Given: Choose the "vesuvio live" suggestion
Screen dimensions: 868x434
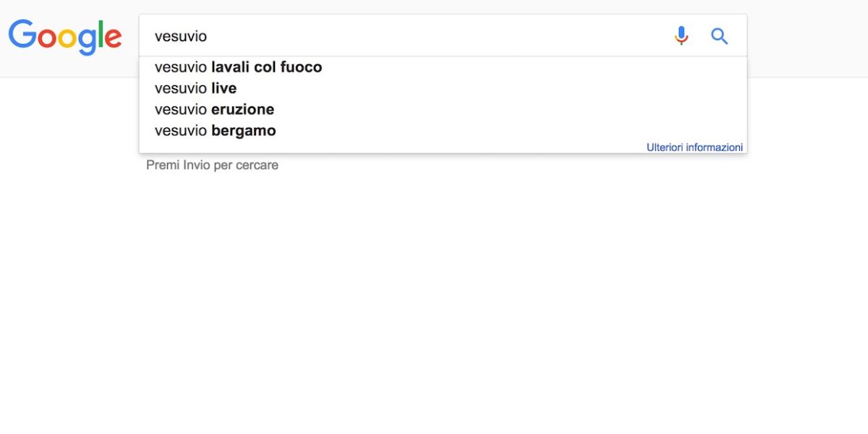Looking at the screenshot, I should click(x=195, y=88).
